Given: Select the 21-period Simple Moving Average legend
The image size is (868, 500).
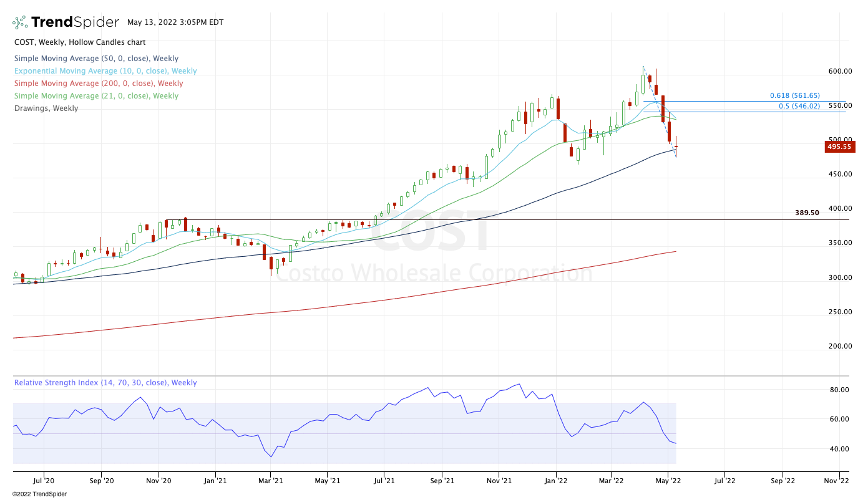Looking at the screenshot, I should pos(96,96).
